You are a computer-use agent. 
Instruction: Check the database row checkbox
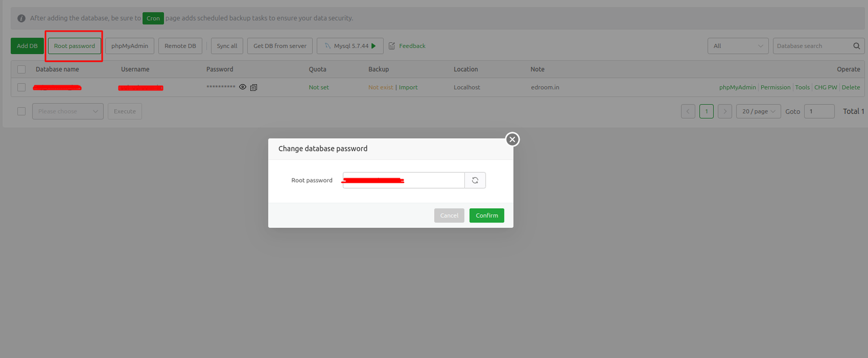22,87
